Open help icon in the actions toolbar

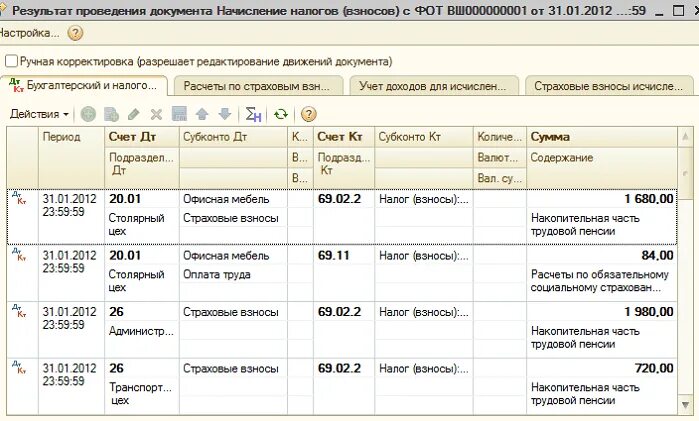(308, 115)
